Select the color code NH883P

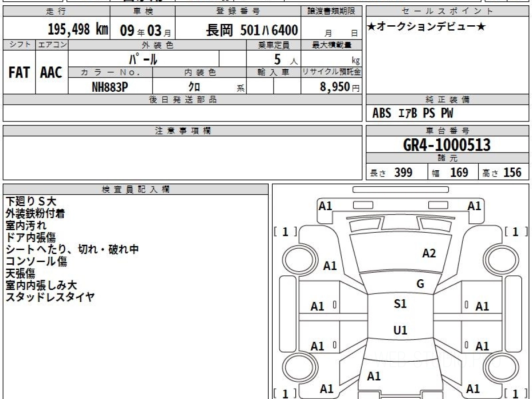pos(110,87)
